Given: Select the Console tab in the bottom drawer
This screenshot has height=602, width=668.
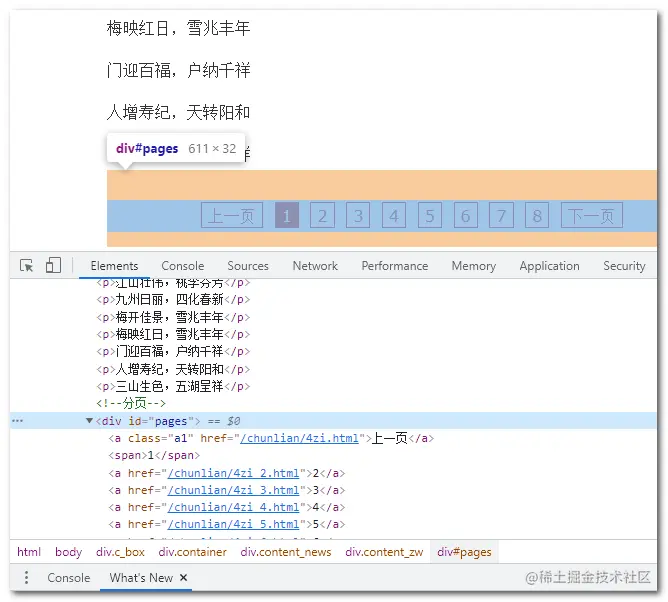Looking at the screenshot, I should (69, 578).
